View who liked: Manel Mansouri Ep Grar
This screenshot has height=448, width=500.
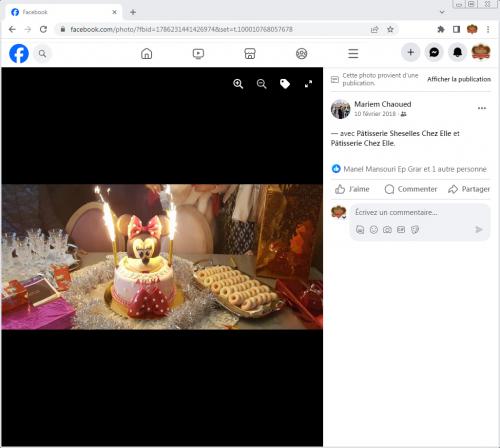415,169
